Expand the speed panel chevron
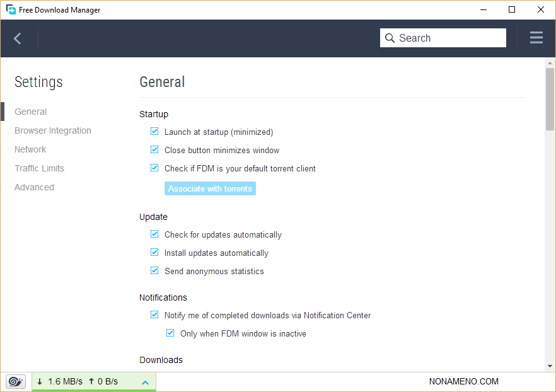 [145, 382]
